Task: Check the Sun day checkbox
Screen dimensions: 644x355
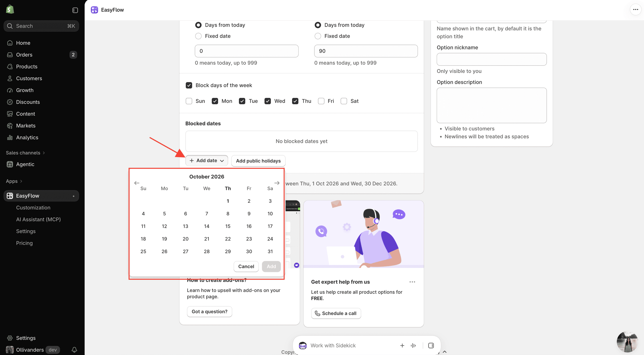Action: point(189,101)
